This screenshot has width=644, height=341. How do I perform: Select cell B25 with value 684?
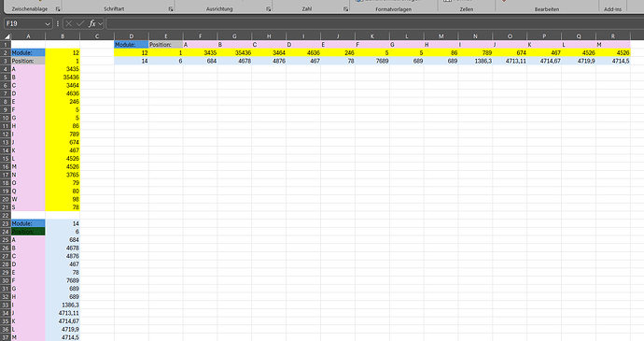click(63, 240)
